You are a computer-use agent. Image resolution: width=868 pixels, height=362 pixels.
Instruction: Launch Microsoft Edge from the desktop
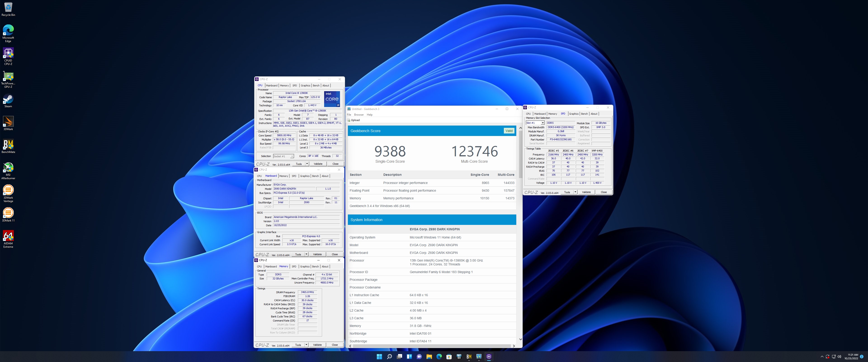click(8, 33)
